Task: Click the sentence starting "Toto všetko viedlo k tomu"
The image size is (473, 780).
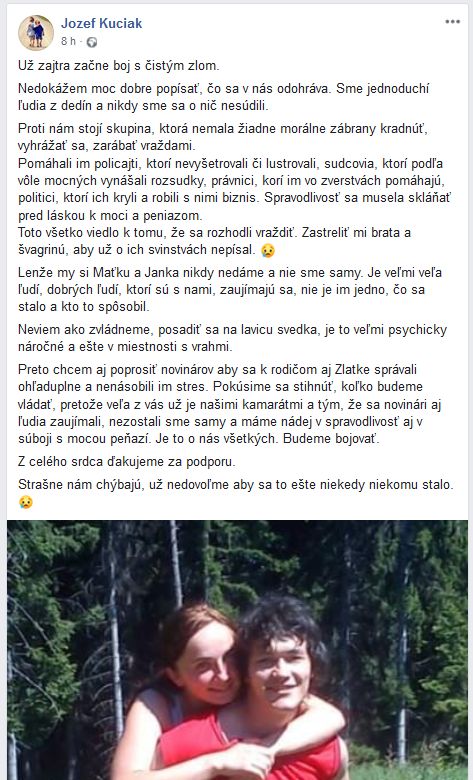Action: [214, 241]
